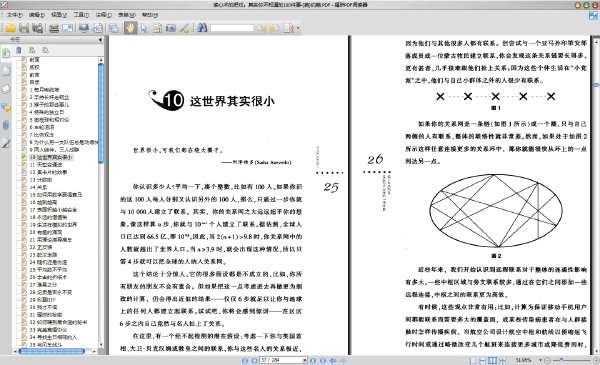Select the select text tool icon

point(157,28)
